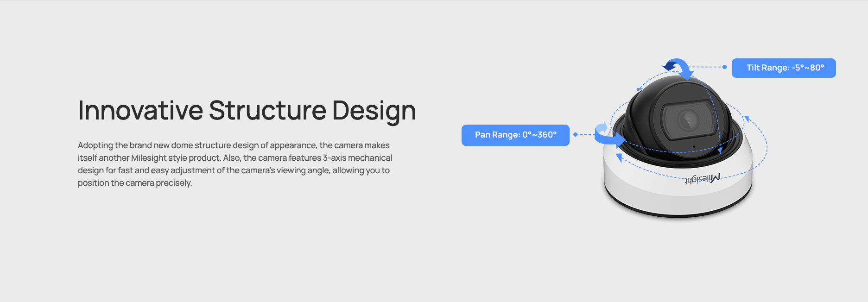
Task: Click the Tilt Range: -5°~80° label
Action: point(784,68)
